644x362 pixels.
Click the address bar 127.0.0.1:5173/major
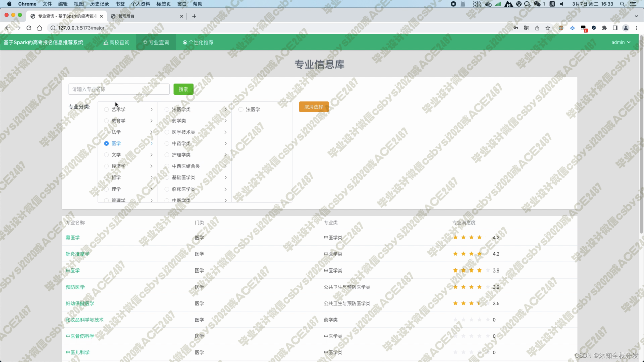[x=81, y=28]
